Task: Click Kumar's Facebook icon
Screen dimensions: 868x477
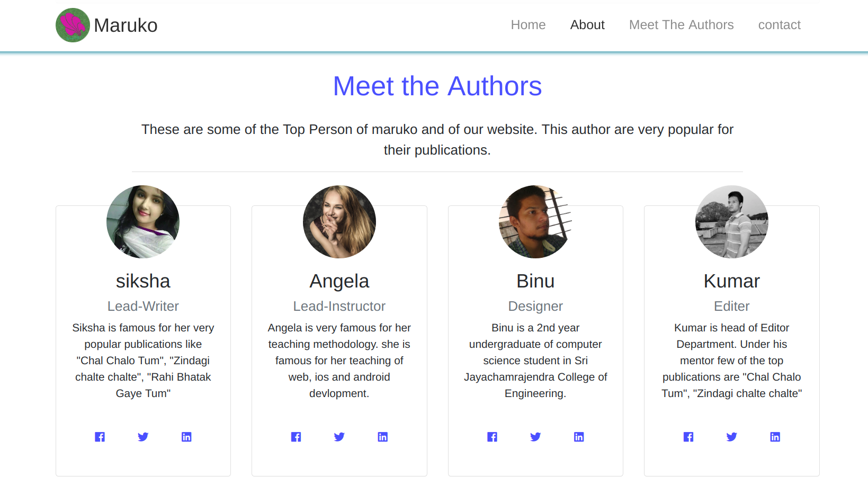Action: (688, 437)
